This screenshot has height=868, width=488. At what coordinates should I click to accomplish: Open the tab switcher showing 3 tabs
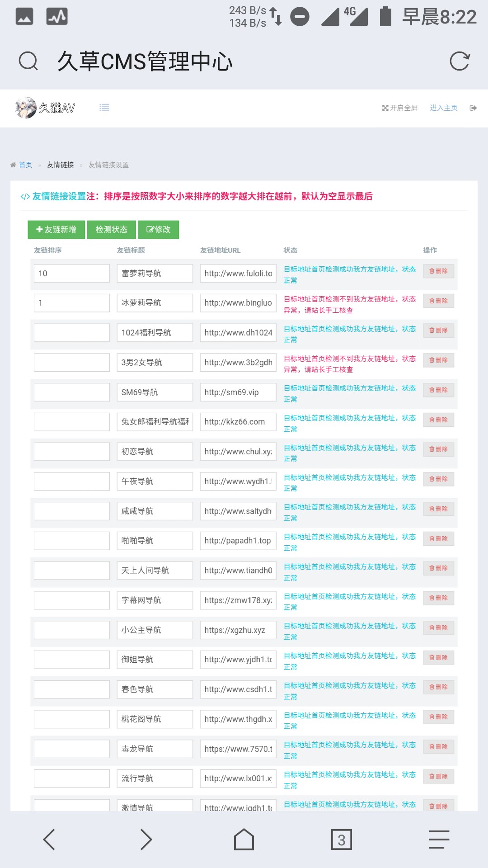(341, 839)
